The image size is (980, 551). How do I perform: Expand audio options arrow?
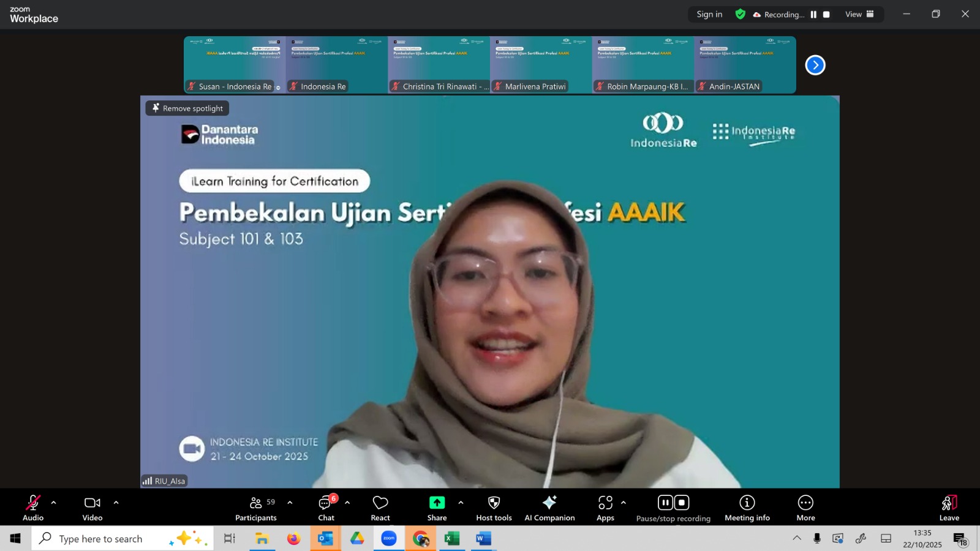[x=54, y=503]
